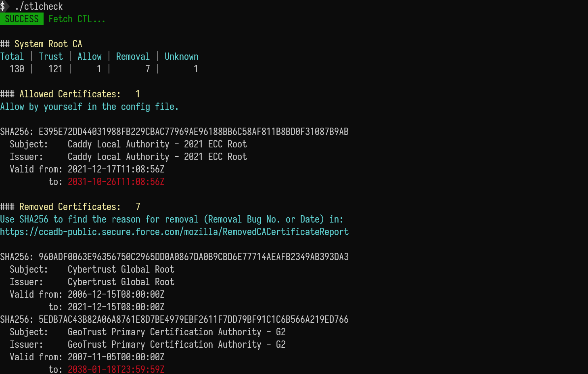Click the '### Allowed Certificates: 1' heading
Viewport: 588px width, 374px height.
pos(70,94)
